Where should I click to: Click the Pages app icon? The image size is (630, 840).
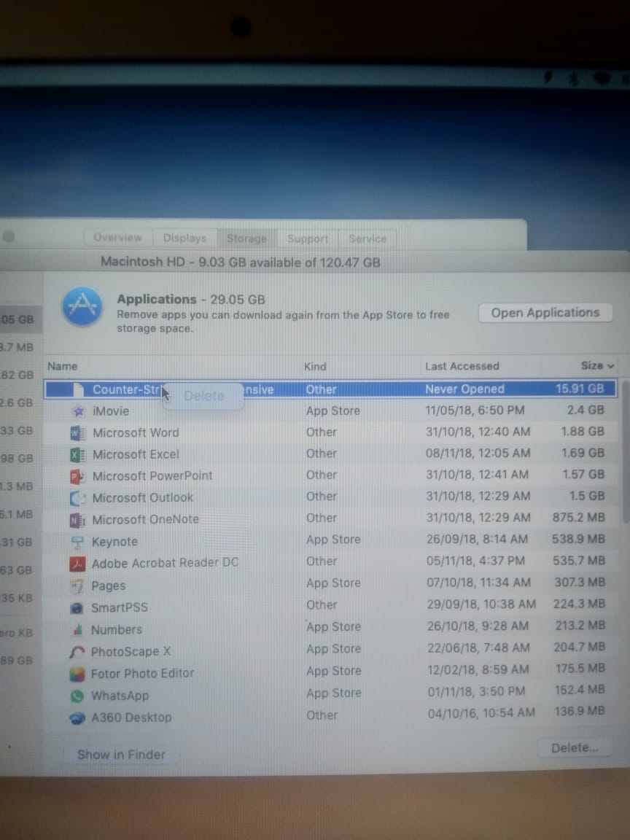click(x=78, y=586)
